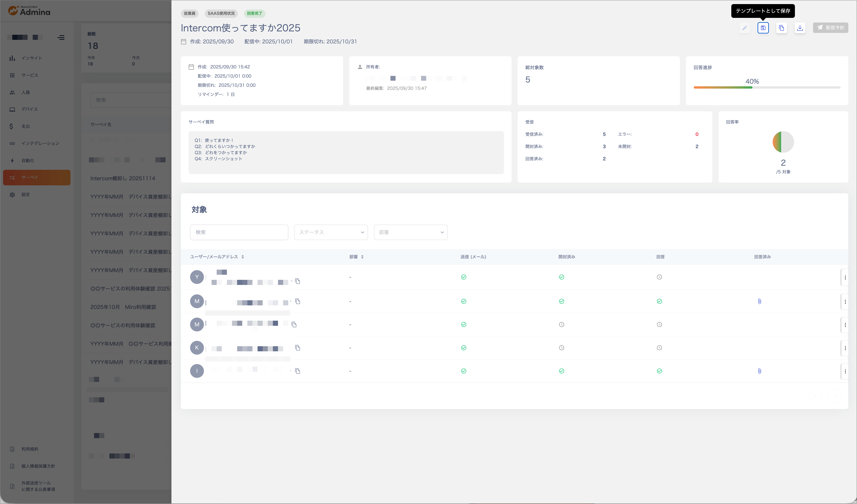857x504 pixels.
Task: Open attachment clip in user I row
Action: (x=759, y=371)
